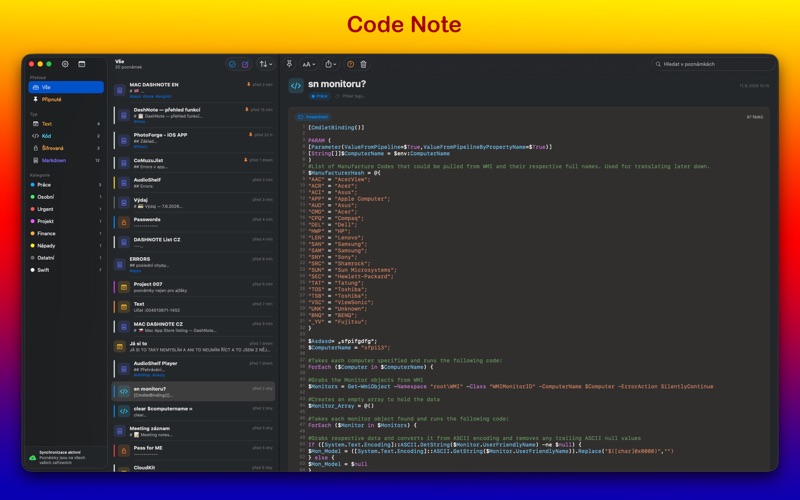Click document icon of 'Meeting záznam' note

(x=119, y=432)
